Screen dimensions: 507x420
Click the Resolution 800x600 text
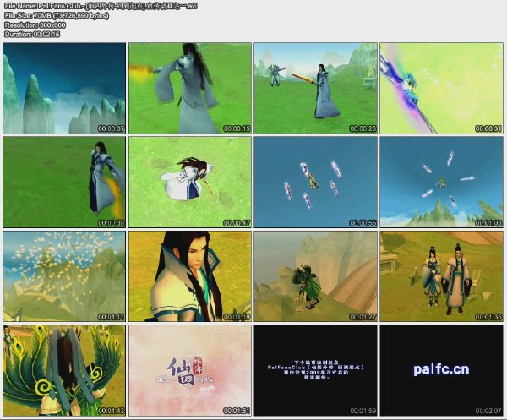[35, 25]
